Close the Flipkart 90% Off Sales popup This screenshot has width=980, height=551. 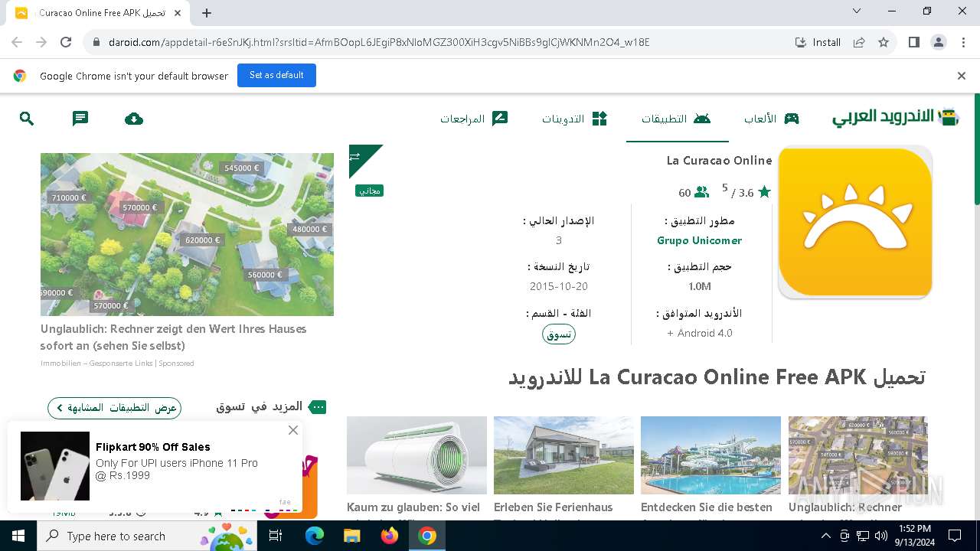[x=293, y=430]
